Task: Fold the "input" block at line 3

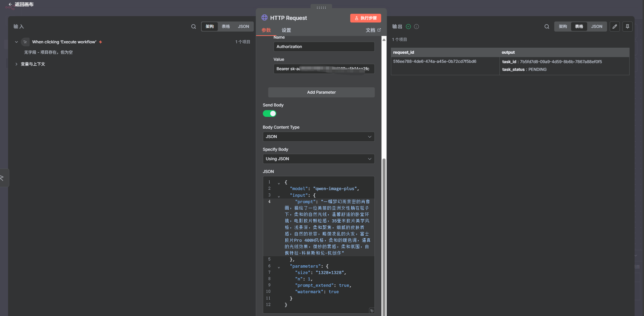Action: (x=279, y=196)
